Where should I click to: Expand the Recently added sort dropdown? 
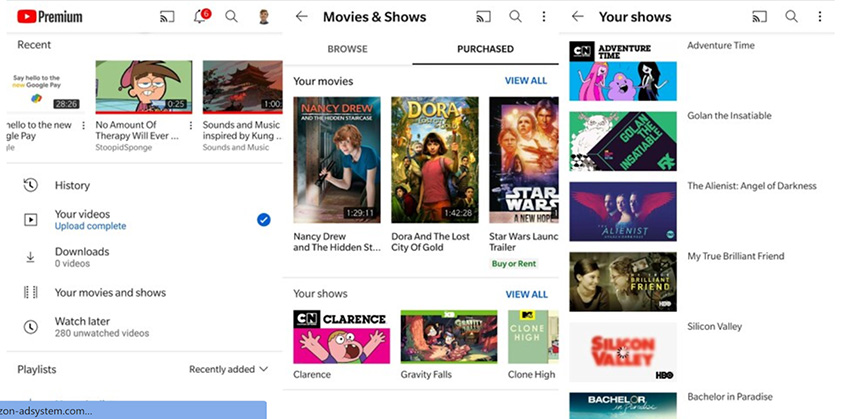point(228,369)
